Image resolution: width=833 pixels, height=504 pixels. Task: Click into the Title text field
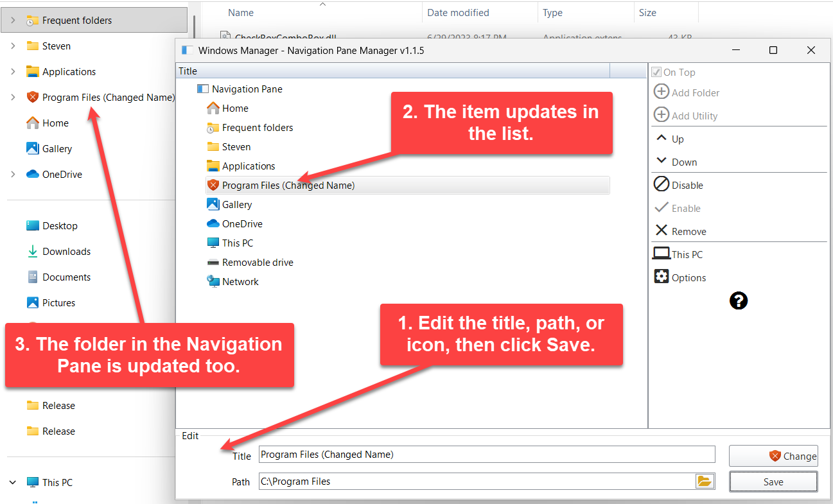point(487,455)
